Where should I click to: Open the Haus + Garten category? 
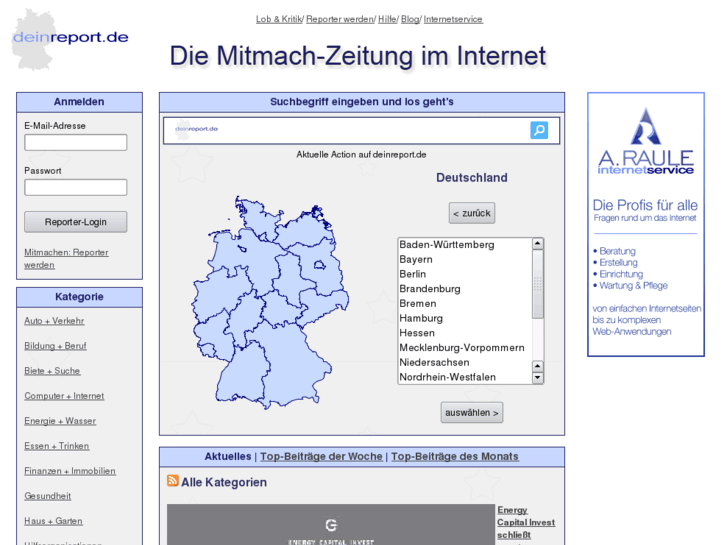click(x=53, y=521)
